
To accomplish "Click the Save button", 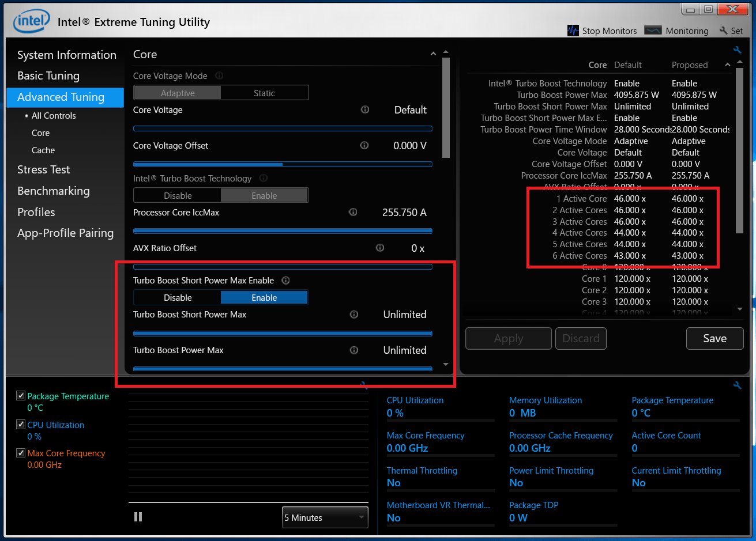I will pos(714,338).
